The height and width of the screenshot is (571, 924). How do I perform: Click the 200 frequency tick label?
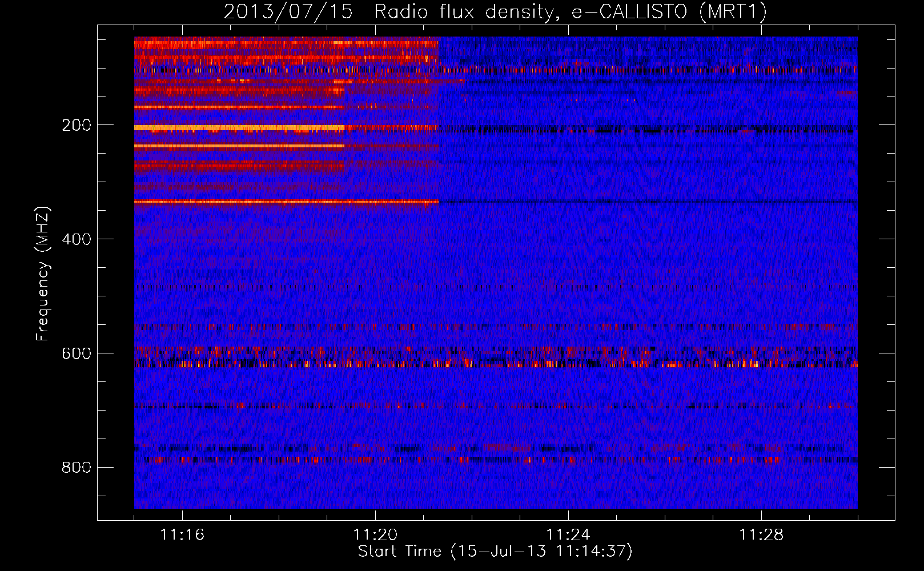coord(77,125)
